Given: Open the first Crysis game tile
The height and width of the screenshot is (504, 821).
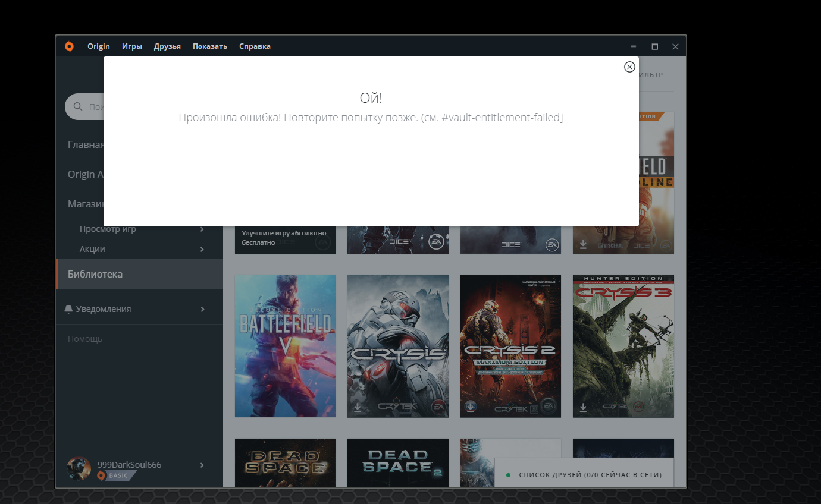Looking at the screenshot, I should pyautogui.click(x=398, y=346).
